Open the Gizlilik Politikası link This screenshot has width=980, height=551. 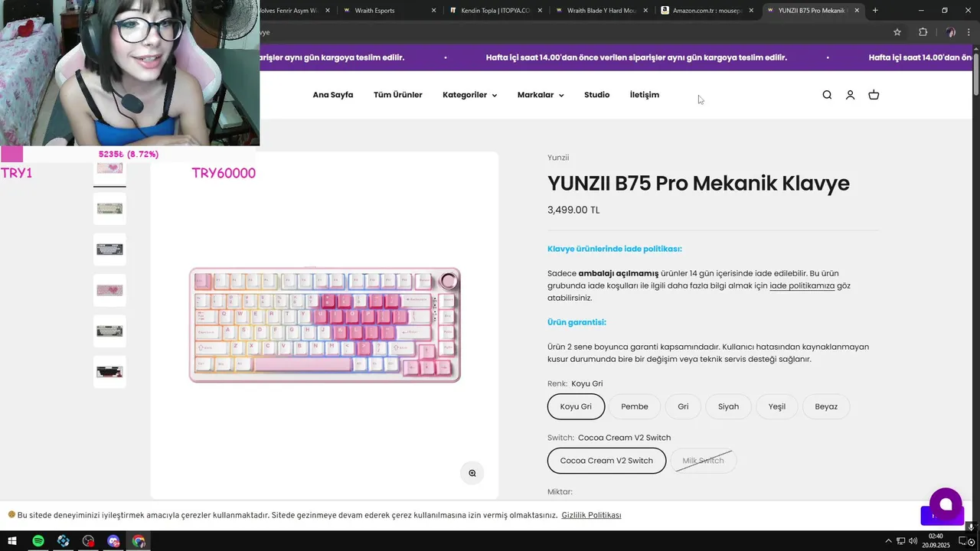591,515
